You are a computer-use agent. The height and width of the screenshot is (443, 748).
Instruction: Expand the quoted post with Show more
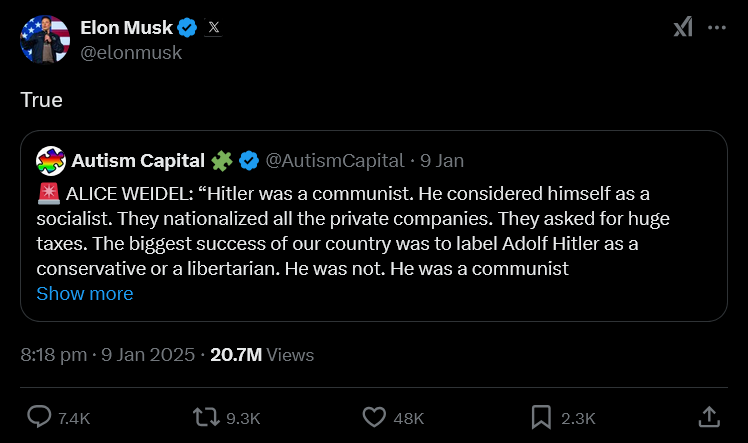coord(85,294)
